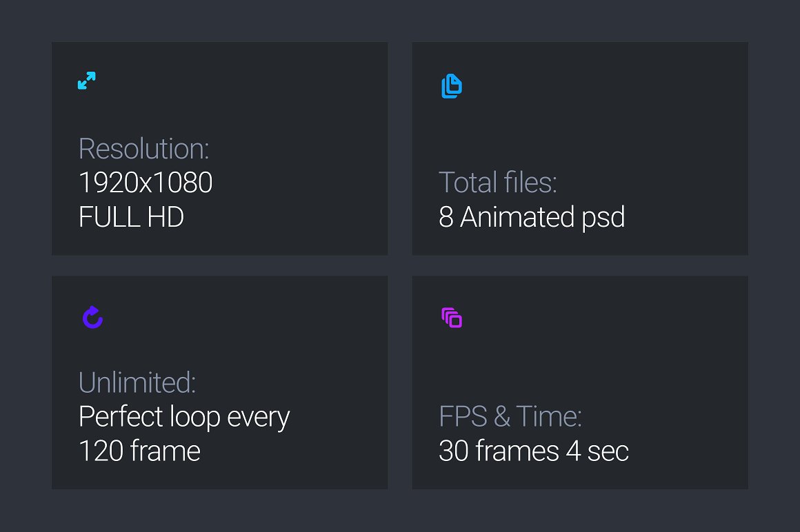Click the cyan expand arrows icon
This screenshot has width=800, height=532.
tap(87, 81)
